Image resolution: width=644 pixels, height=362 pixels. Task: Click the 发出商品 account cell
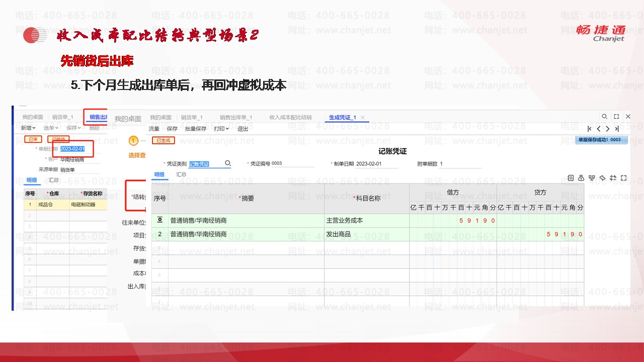pyautogui.click(x=366, y=234)
